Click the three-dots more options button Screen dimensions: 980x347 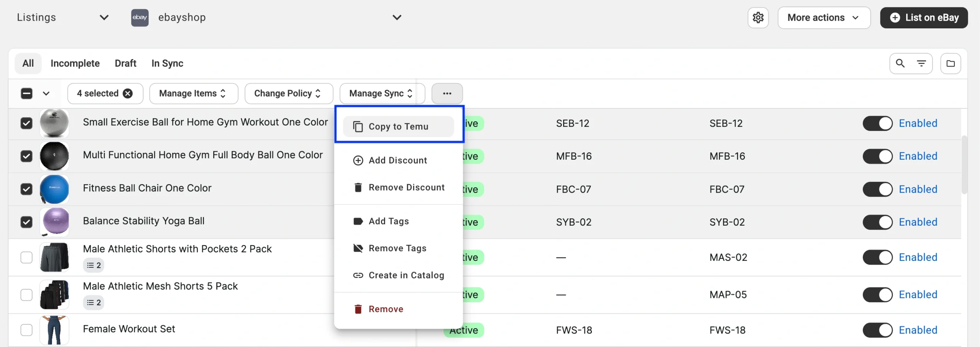[447, 93]
